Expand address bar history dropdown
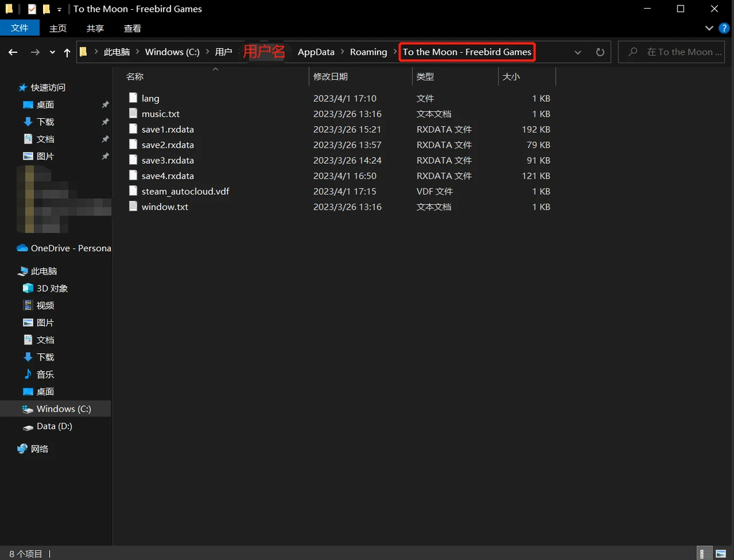 (x=578, y=52)
